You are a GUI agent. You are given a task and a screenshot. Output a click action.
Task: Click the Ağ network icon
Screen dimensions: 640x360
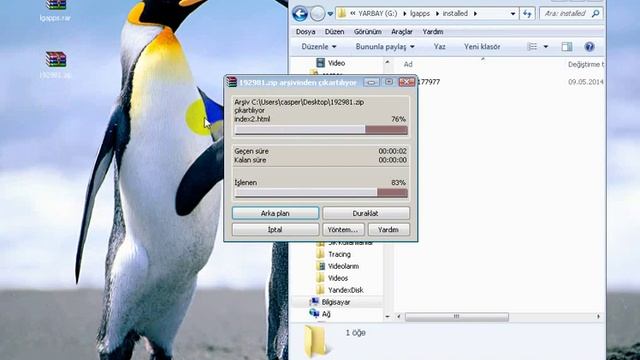pos(314,313)
